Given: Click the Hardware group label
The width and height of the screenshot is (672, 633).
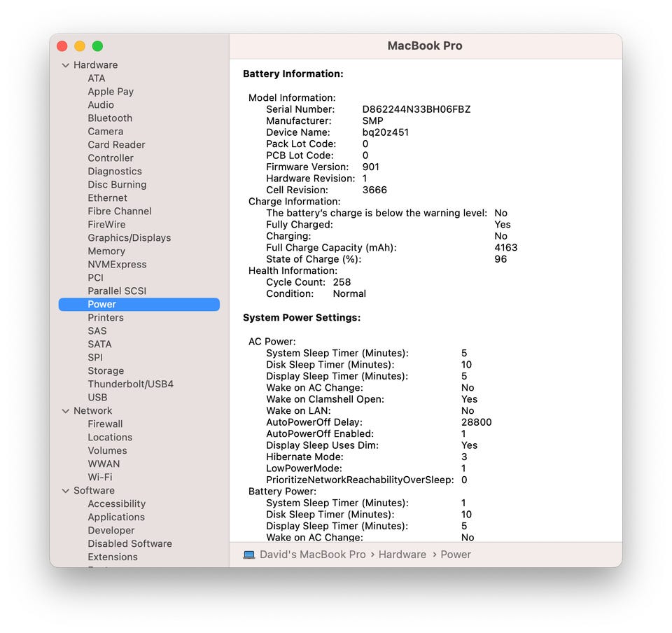Looking at the screenshot, I should pos(96,65).
